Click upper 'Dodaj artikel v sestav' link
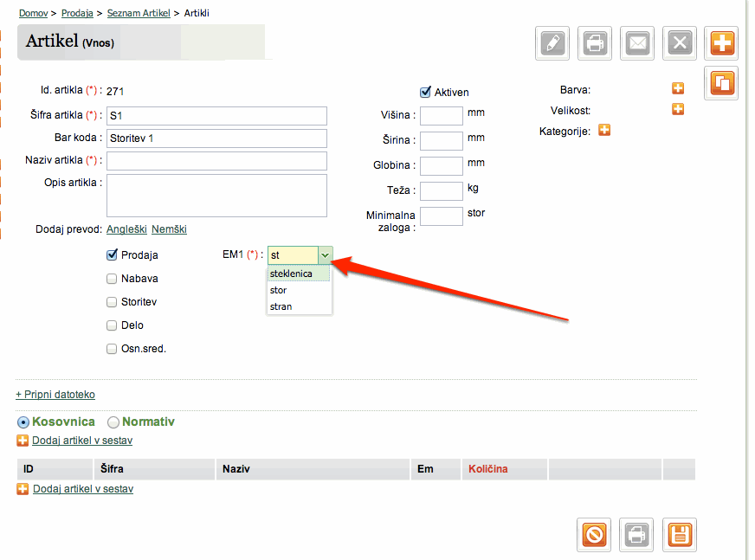 click(x=82, y=440)
